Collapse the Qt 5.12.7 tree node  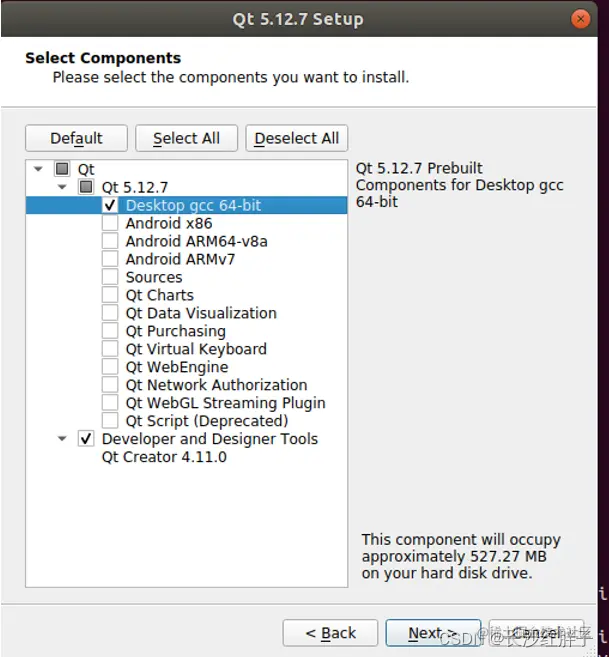click(x=62, y=187)
